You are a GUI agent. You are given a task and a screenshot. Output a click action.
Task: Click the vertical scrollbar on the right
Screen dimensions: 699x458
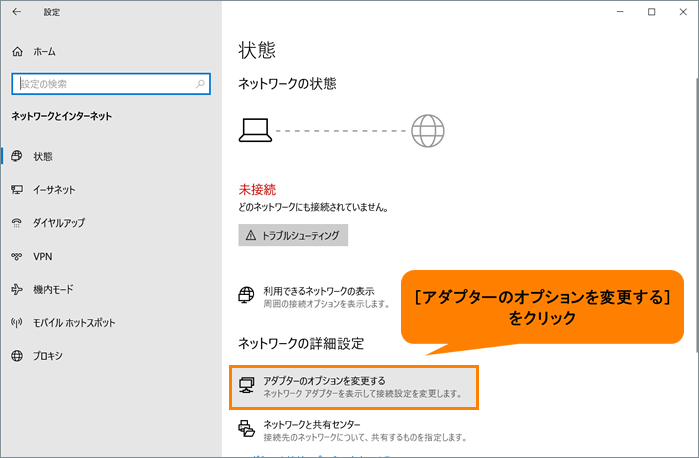696,214
